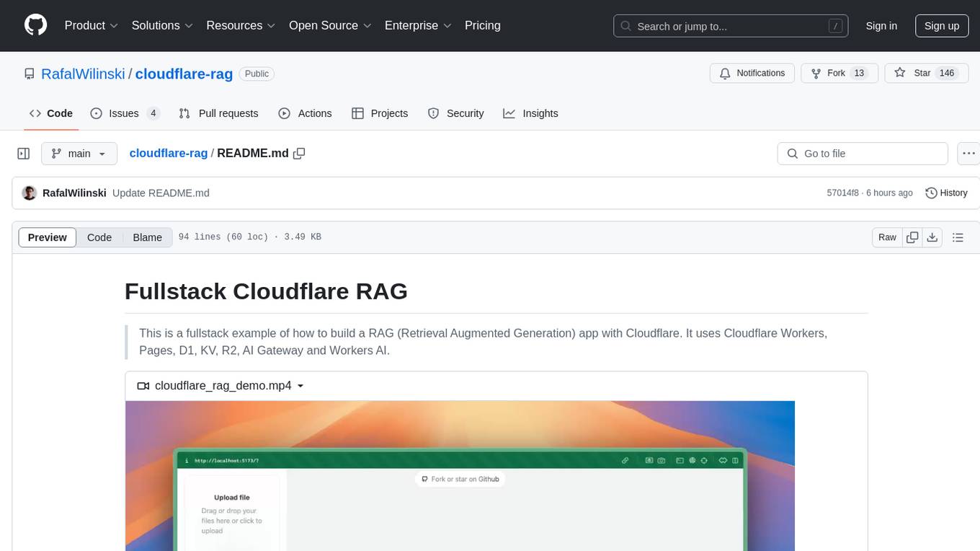980x551 pixels.
Task: Expand the Open Source menu
Action: [330, 25]
